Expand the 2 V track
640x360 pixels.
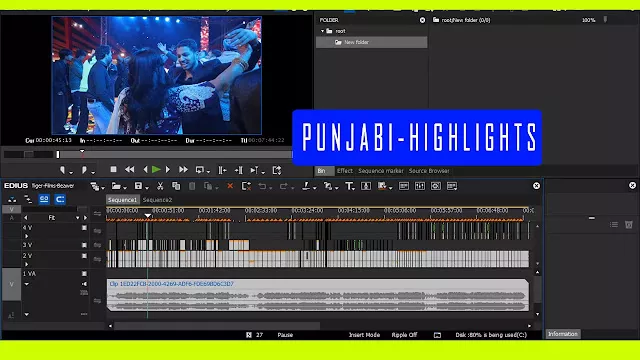pyautogui.click(x=27, y=264)
